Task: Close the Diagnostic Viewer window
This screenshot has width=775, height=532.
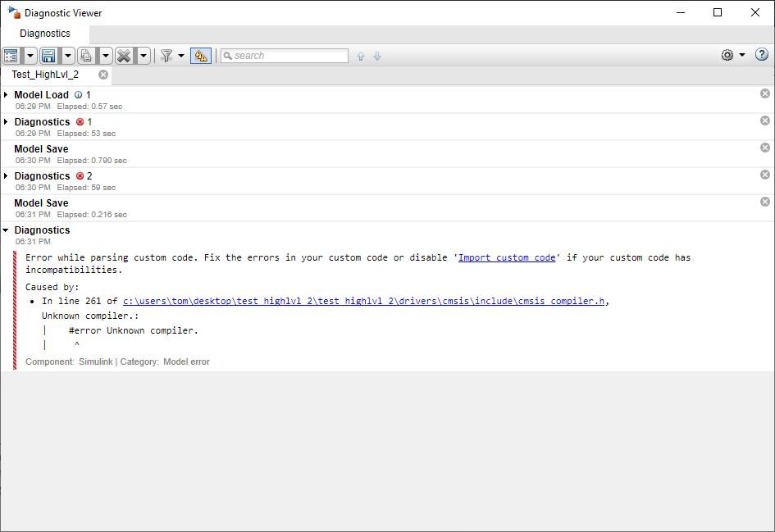Action: [x=755, y=12]
